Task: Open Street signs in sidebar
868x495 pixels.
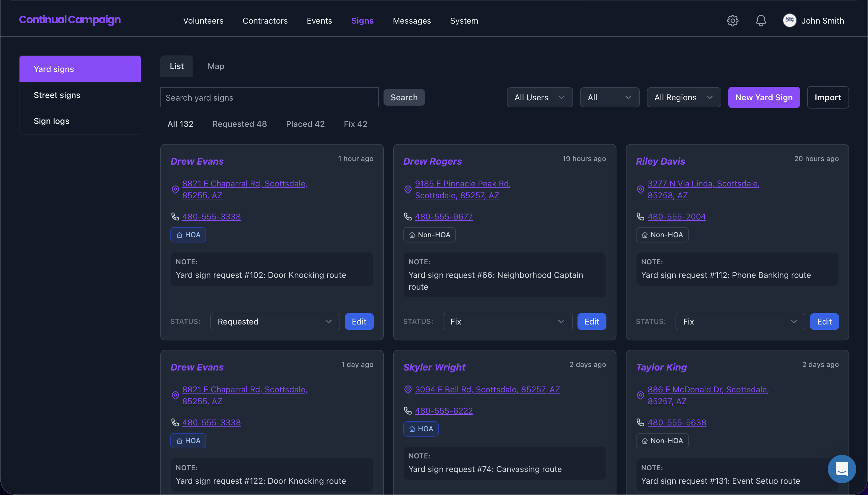Action: [57, 95]
